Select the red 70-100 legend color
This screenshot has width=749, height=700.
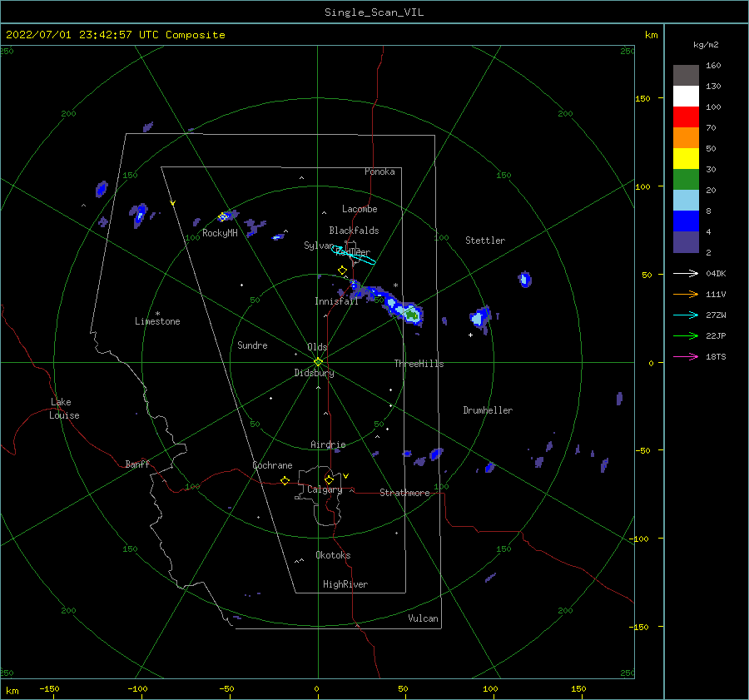point(686,117)
